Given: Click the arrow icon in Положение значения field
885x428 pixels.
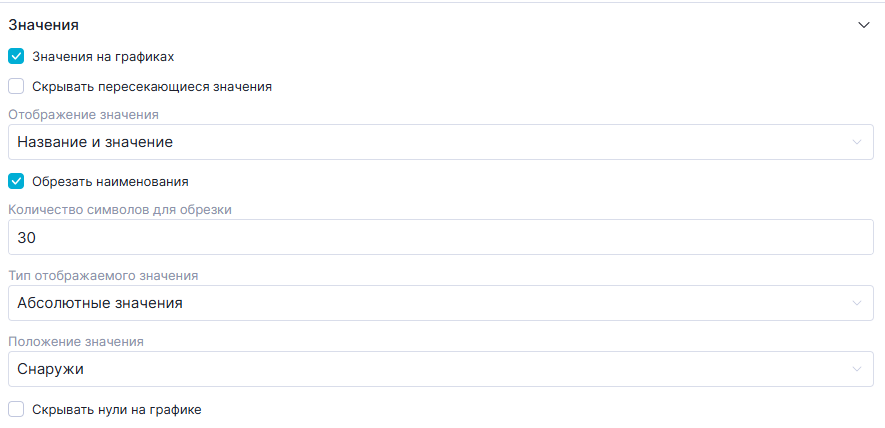Looking at the screenshot, I should coord(857,369).
